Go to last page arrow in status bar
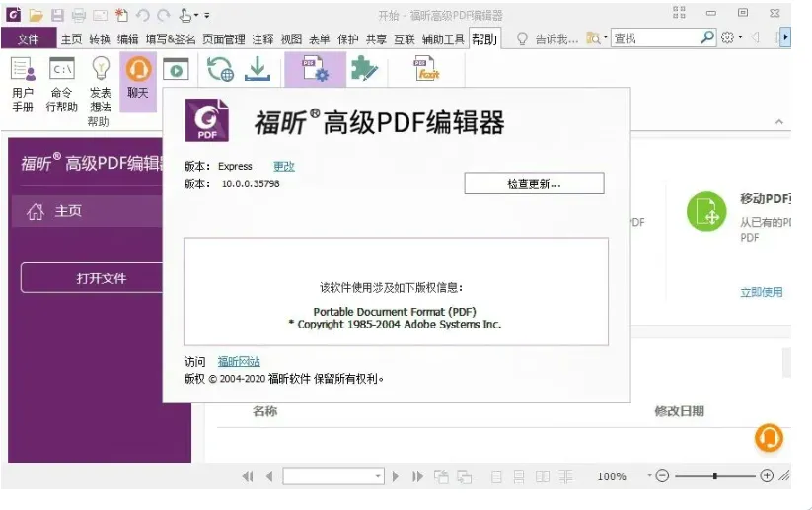This screenshot has width=812, height=510. [x=417, y=476]
